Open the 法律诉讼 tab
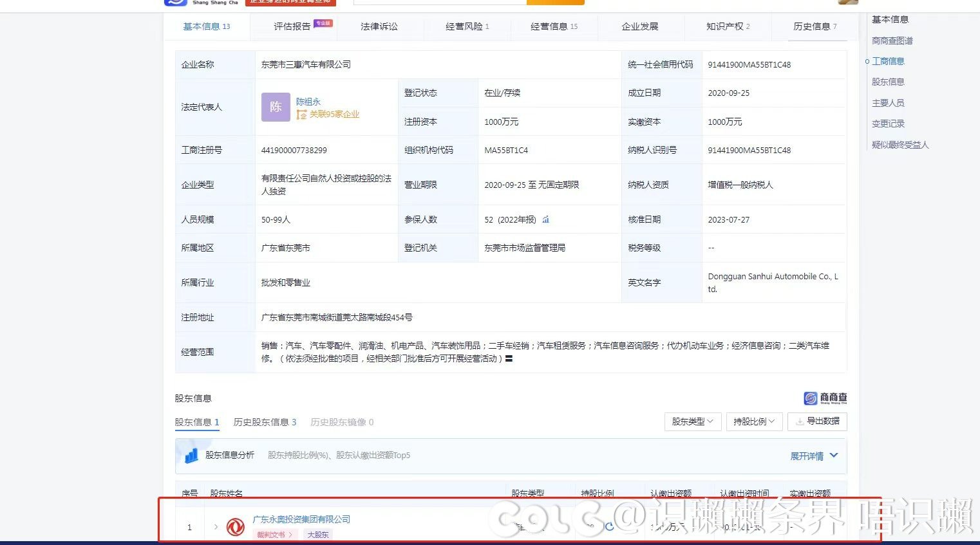The width and height of the screenshot is (980, 545). point(379,26)
